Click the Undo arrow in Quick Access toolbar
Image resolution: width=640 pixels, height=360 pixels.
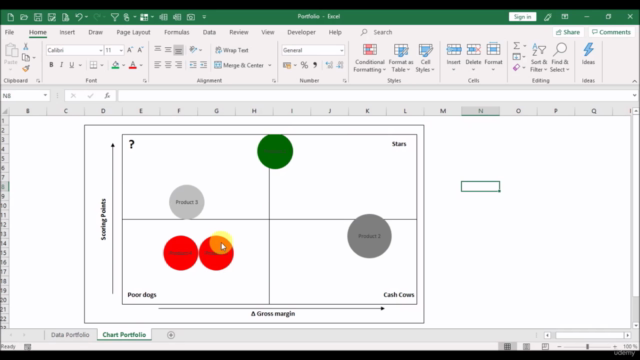79,17
